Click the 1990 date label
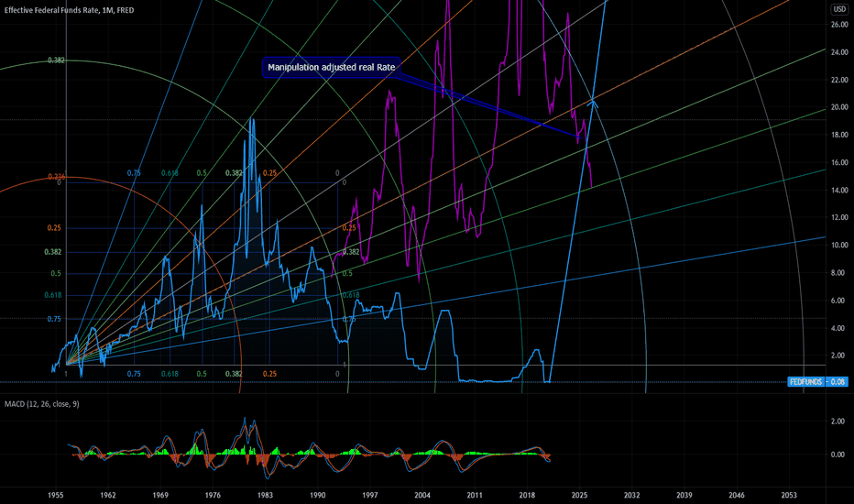 pyautogui.click(x=318, y=495)
